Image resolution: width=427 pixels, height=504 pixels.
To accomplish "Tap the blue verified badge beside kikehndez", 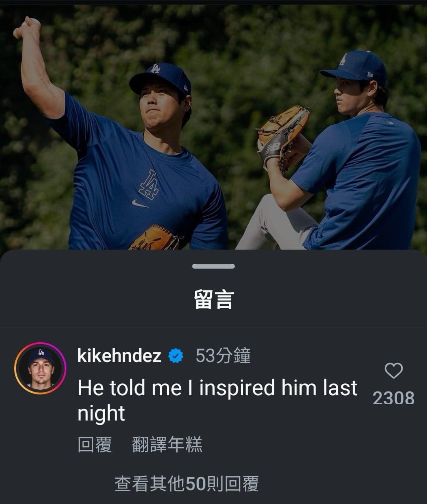I will point(176,356).
